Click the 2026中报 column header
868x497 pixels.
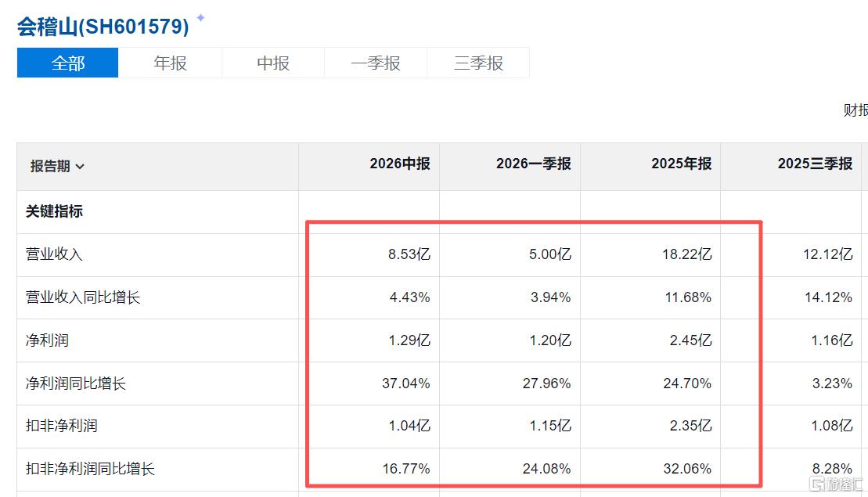coord(400,164)
